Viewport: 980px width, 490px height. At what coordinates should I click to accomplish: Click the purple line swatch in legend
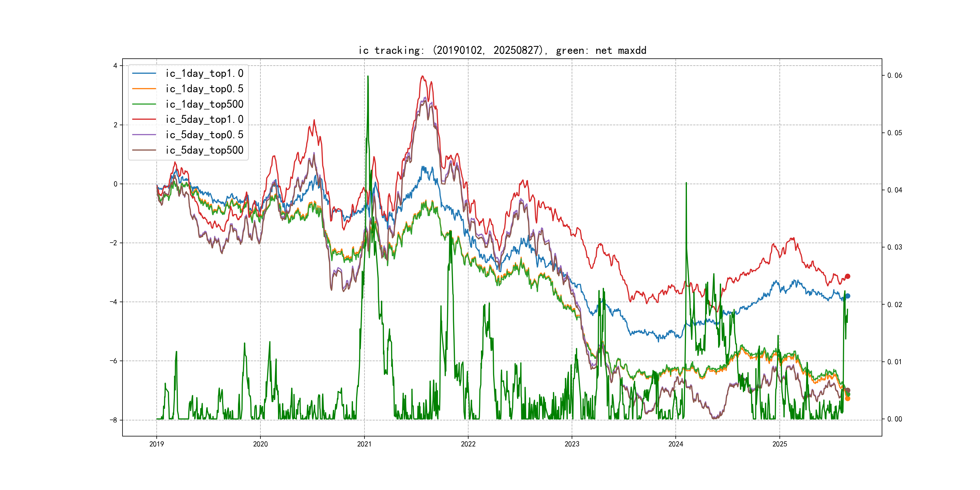(x=144, y=135)
